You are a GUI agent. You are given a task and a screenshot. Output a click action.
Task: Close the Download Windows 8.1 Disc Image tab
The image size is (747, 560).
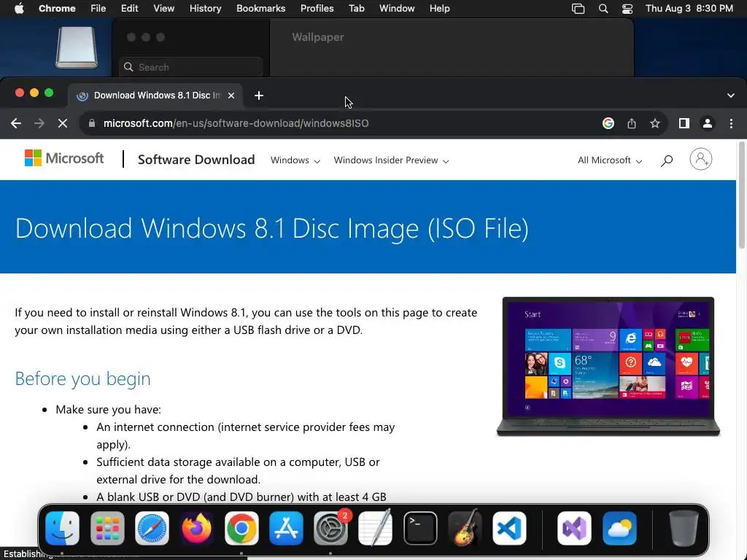pyautogui.click(x=231, y=96)
